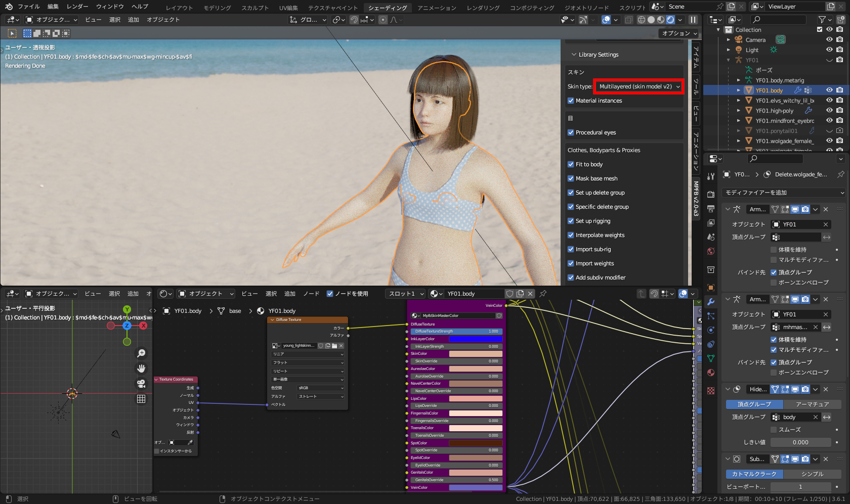Switch to the アニメーション workspace tab
The height and width of the screenshot is (504, 850).
point(438,8)
